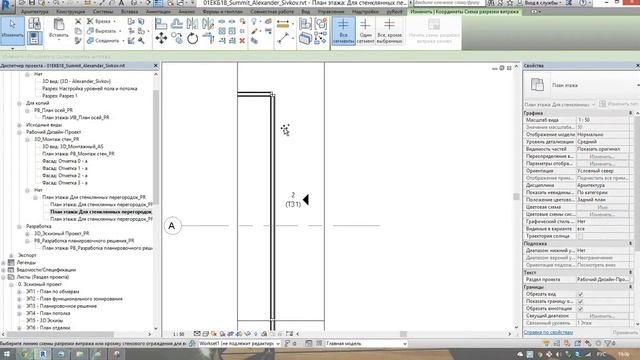
Task: Select tree item Разрез: Разрез 1
Action: pyautogui.click(x=60, y=96)
